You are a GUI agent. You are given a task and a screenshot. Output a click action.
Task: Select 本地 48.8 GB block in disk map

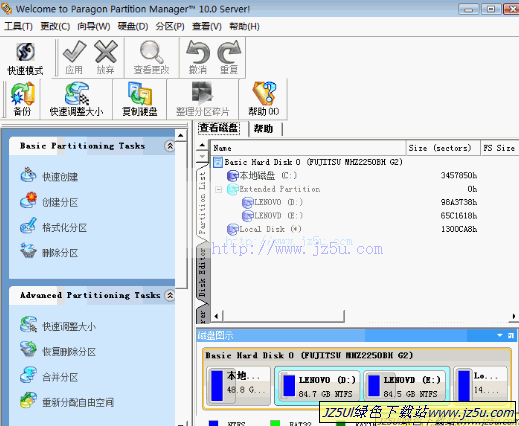[x=238, y=386]
